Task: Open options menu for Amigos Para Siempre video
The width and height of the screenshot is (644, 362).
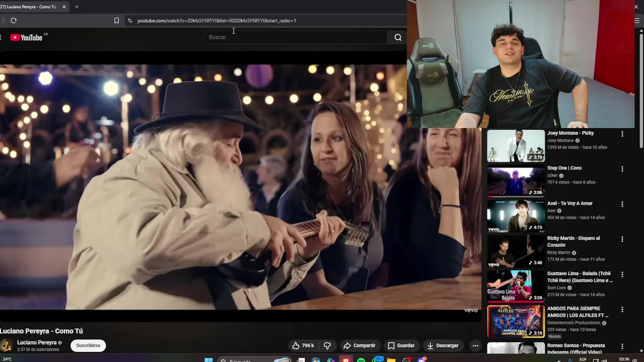Action: pyautogui.click(x=622, y=310)
